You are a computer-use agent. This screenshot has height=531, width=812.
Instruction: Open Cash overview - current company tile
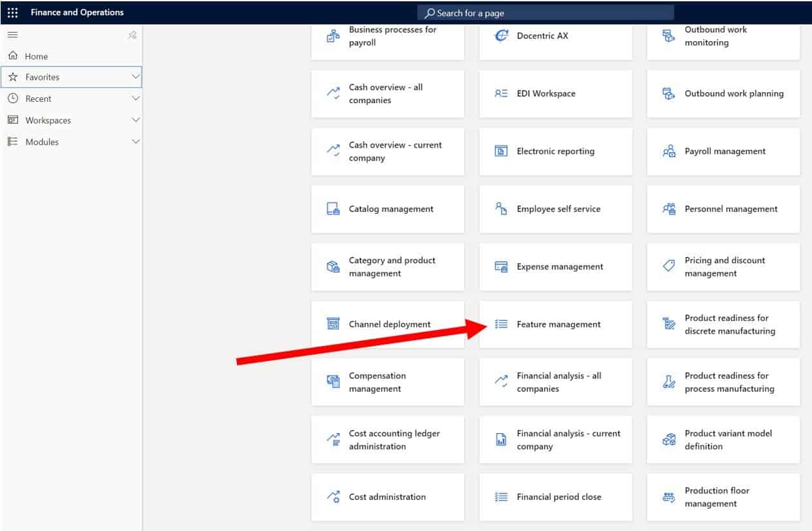coord(388,151)
